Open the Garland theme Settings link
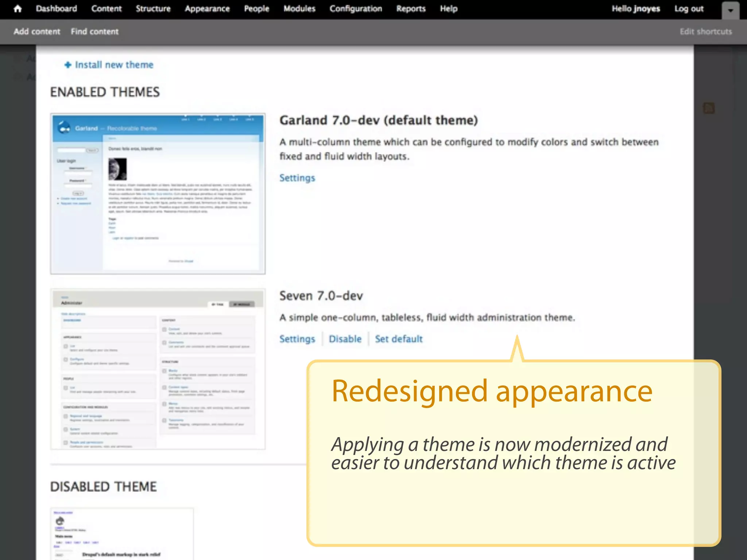 click(297, 178)
